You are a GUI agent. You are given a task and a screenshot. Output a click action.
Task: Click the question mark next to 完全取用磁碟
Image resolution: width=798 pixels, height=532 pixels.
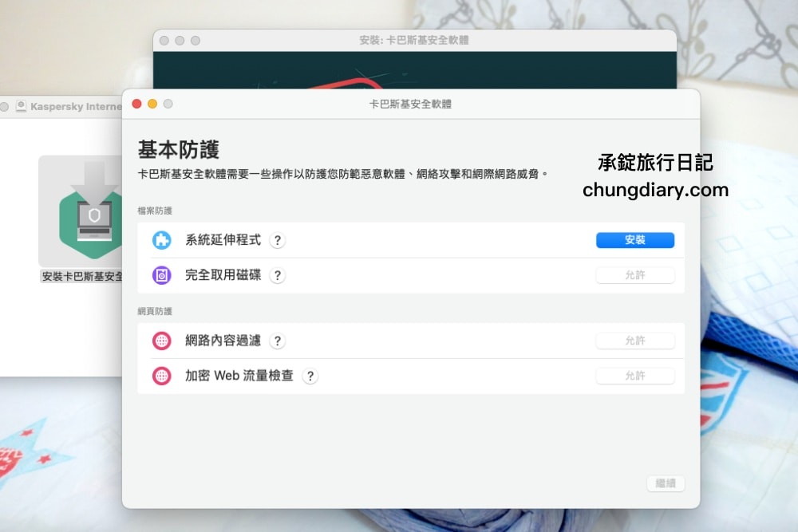[277, 274]
